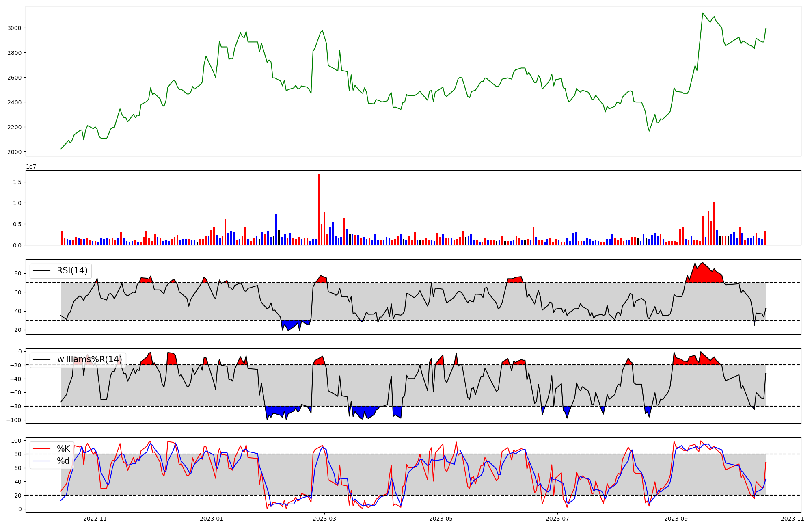Click the 2023-09 x-axis date label
Screen dimensions: 812x528
676,519
